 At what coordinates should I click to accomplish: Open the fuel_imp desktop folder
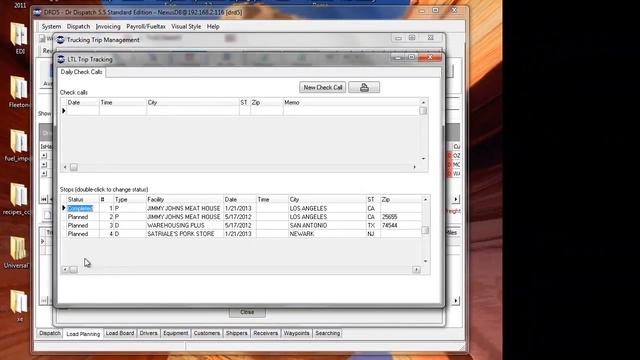click(x=18, y=145)
